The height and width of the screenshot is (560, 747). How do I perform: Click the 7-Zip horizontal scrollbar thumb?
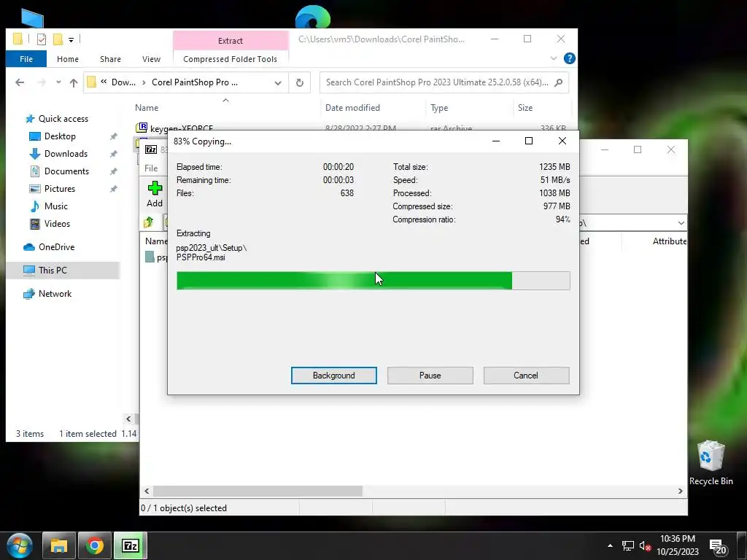(258, 491)
